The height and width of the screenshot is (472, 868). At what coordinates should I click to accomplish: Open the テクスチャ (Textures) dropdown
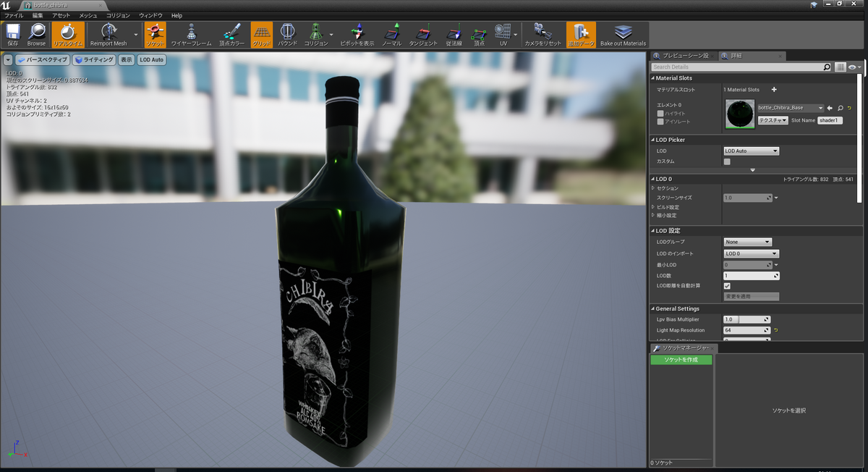pyautogui.click(x=773, y=120)
